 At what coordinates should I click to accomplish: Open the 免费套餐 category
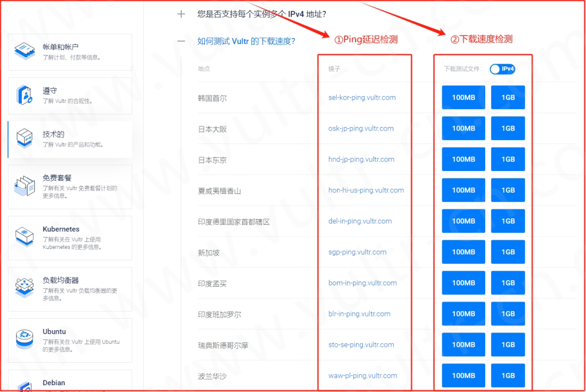click(x=70, y=187)
